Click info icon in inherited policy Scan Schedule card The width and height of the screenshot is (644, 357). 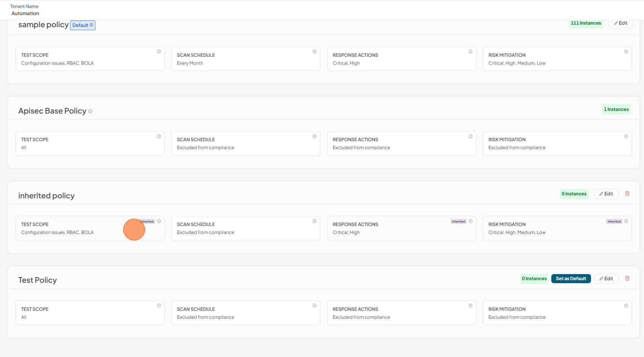point(315,221)
